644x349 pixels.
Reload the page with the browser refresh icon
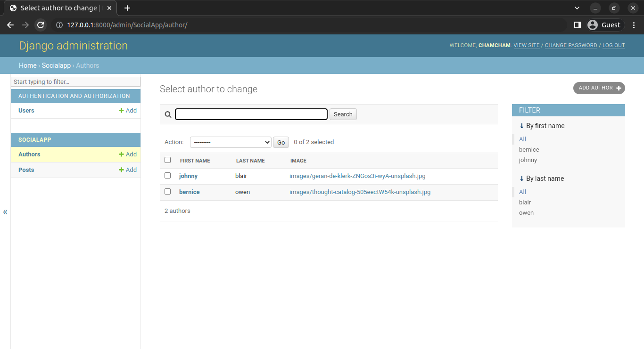click(41, 25)
